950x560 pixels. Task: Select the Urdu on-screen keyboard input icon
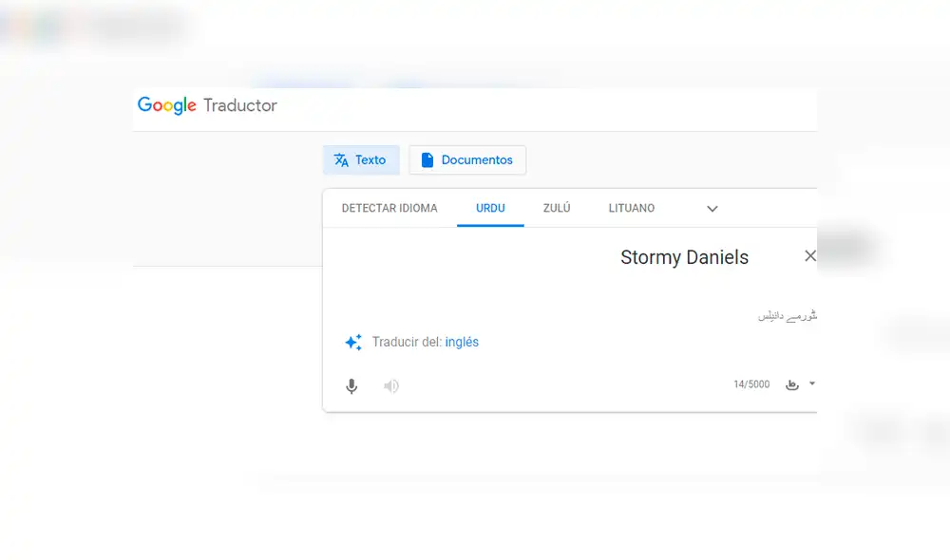click(792, 384)
